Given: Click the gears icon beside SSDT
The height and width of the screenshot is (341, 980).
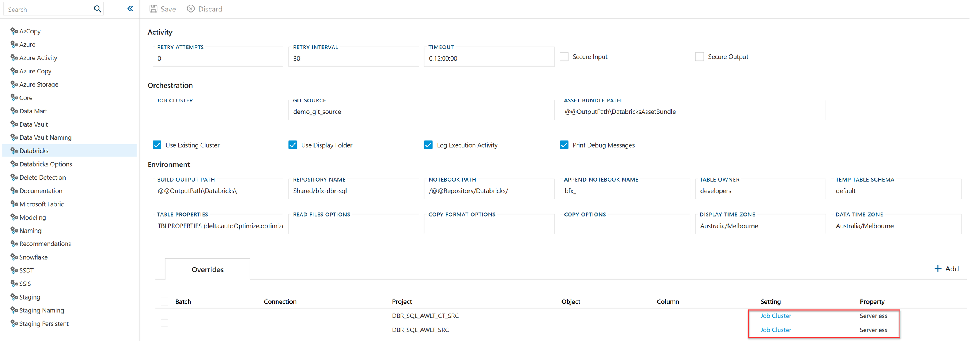Looking at the screenshot, I should [x=14, y=270].
